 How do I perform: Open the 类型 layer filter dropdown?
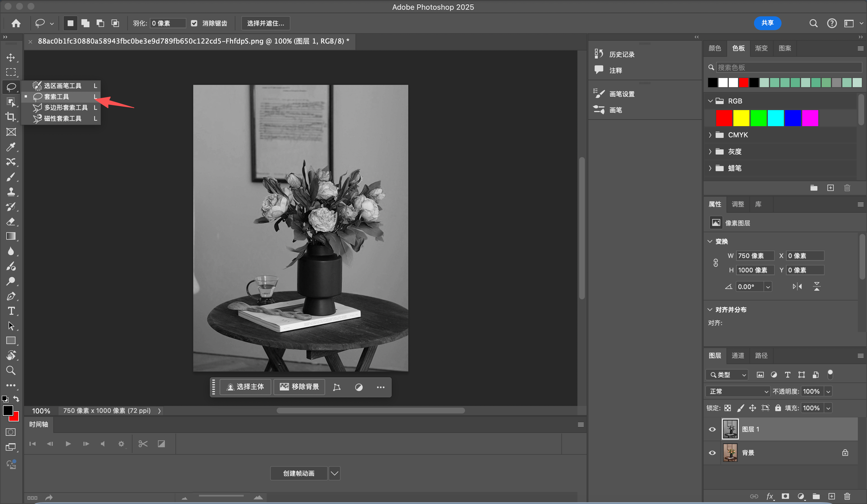(x=727, y=375)
